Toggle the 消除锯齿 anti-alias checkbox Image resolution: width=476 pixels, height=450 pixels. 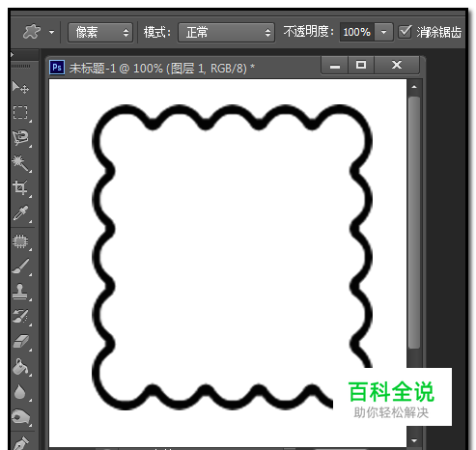[405, 32]
